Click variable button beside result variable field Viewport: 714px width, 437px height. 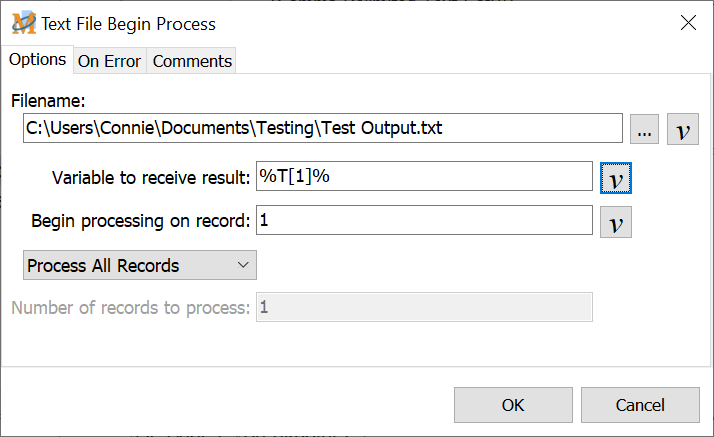(616, 178)
